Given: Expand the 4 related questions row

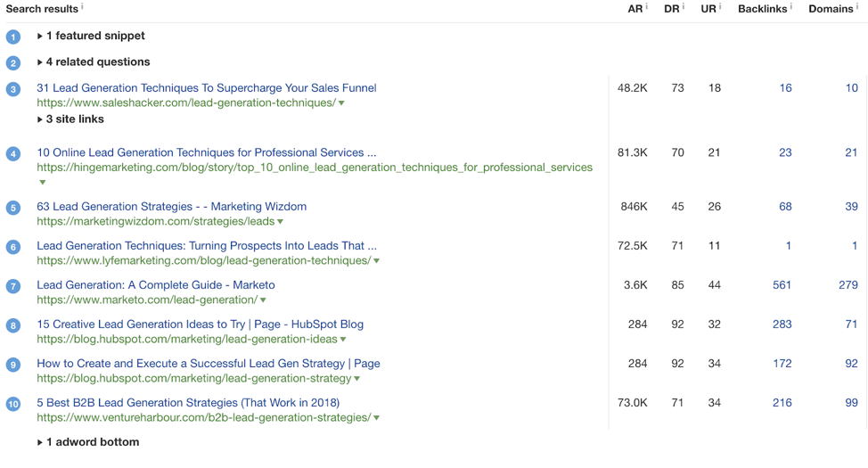Looking at the screenshot, I should coord(94,62).
